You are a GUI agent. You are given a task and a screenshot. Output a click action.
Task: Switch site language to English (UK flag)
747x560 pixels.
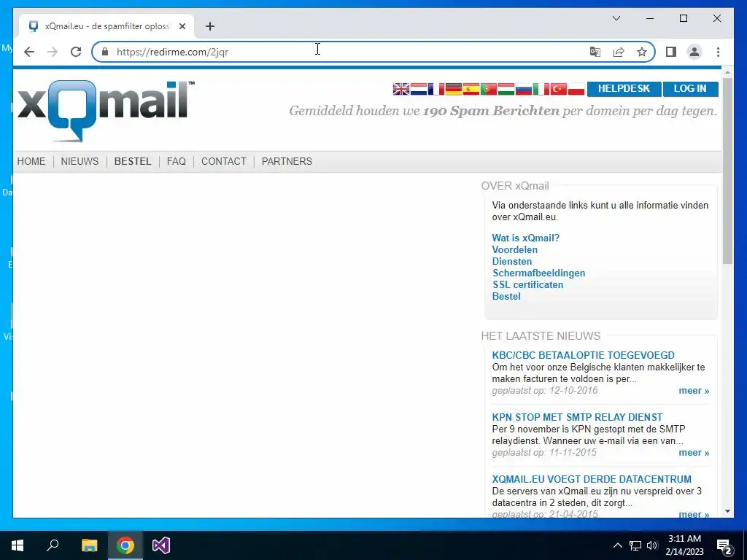pyautogui.click(x=400, y=89)
